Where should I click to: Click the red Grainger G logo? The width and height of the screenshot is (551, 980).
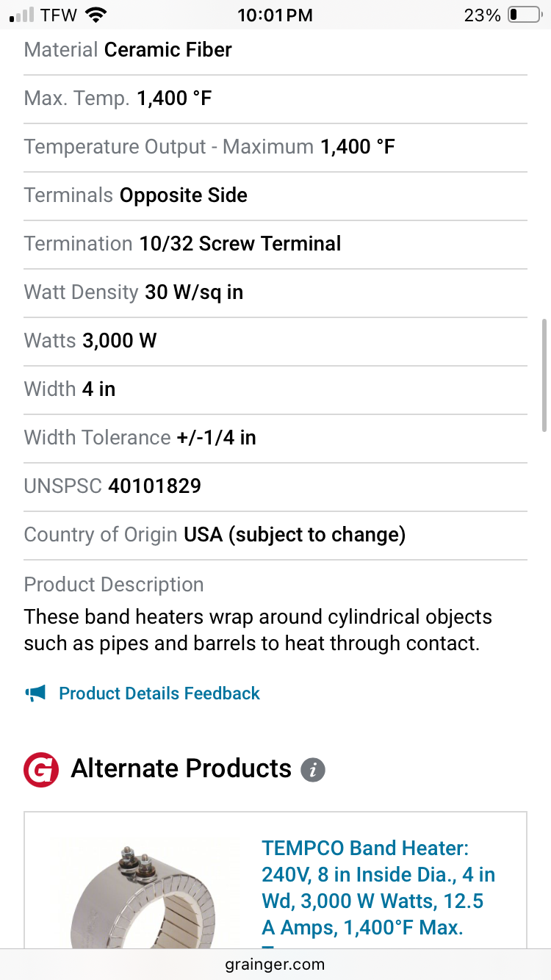[x=41, y=769]
